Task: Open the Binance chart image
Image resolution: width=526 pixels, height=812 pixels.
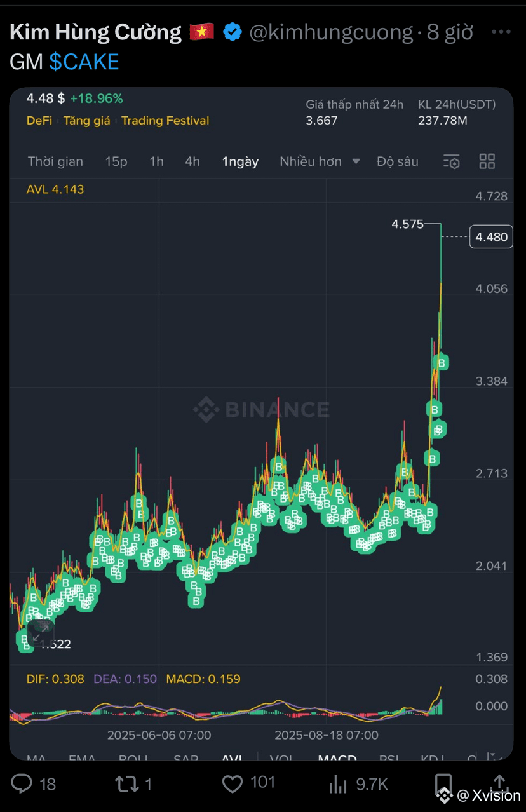Action: 261,424
